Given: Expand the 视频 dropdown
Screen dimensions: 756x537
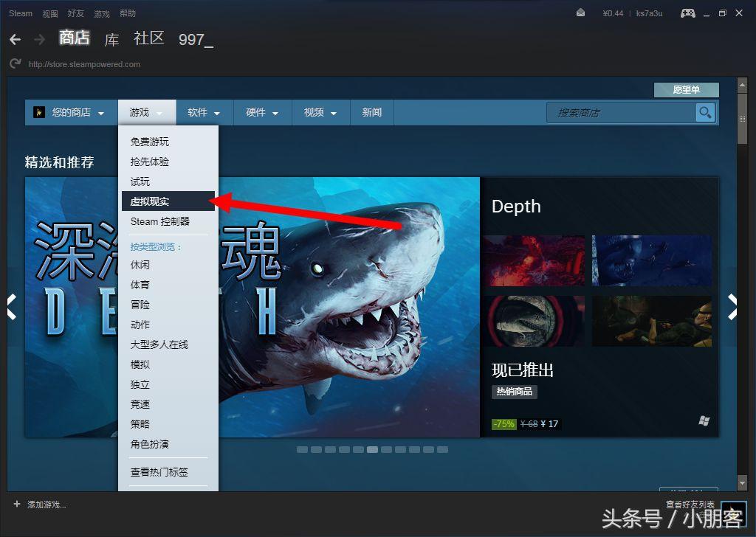Looking at the screenshot, I should (x=320, y=113).
